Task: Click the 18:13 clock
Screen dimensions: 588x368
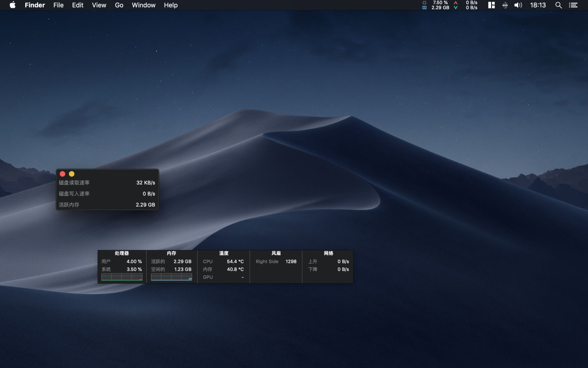Action: (538, 5)
